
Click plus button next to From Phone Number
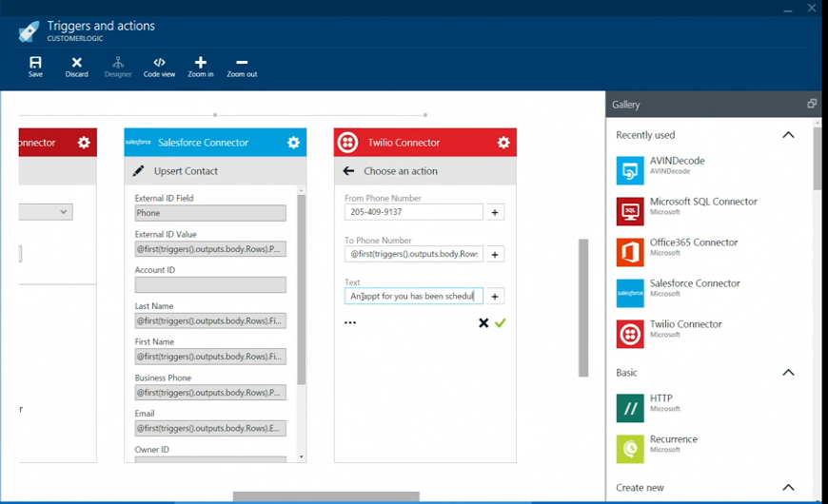(x=495, y=213)
